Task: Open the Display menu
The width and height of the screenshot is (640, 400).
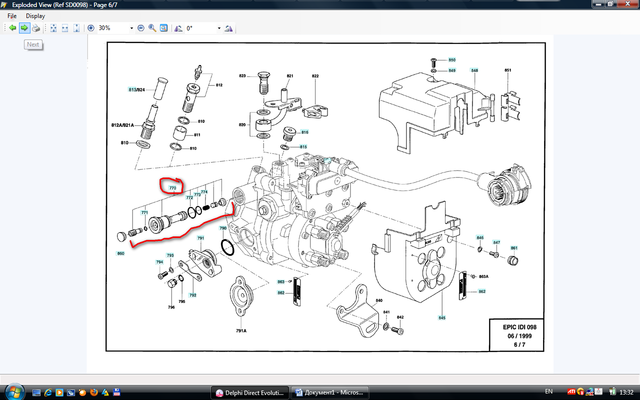Action: click(x=34, y=17)
